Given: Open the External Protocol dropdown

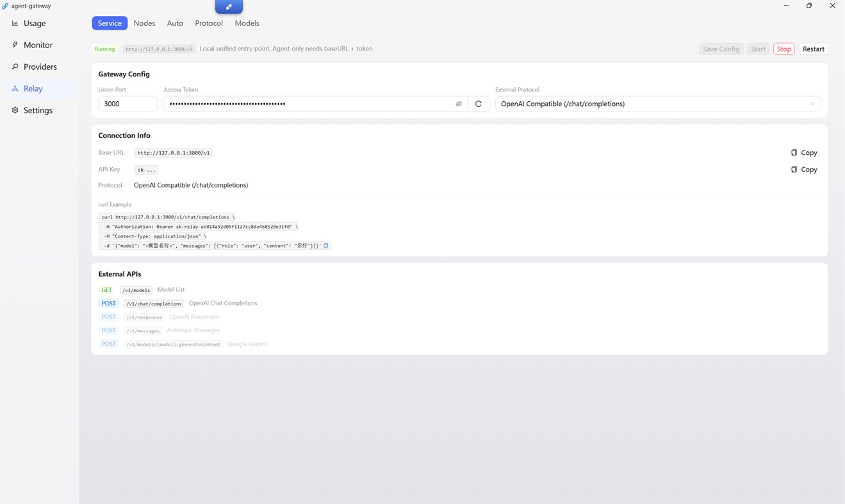Looking at the screenshot, I should coord(657,104).
